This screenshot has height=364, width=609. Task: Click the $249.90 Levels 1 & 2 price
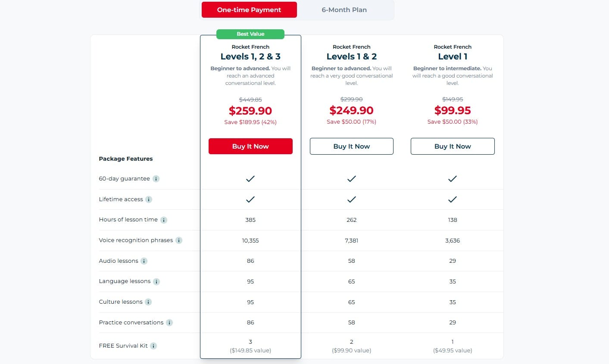click(351, 111)
